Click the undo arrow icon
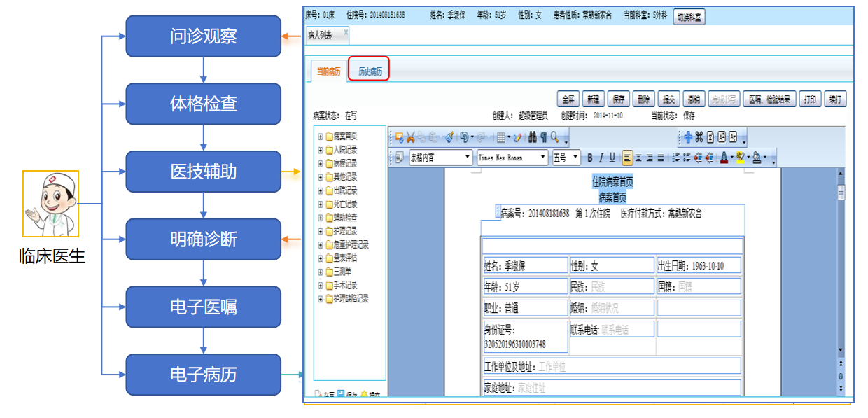The image size is (868, 418). 463,137
